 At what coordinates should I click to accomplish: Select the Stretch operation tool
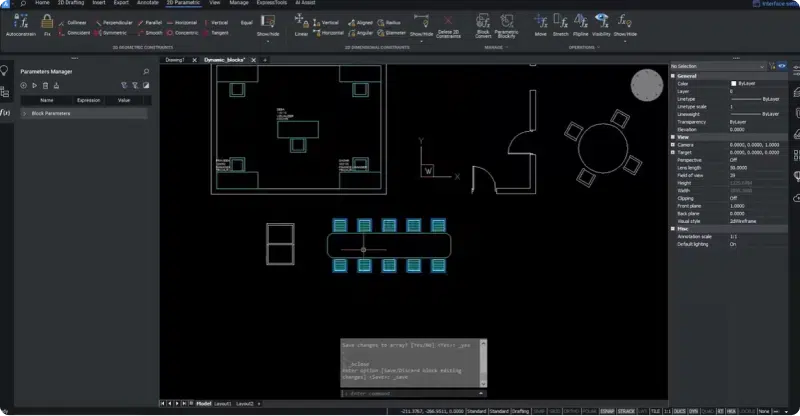(559, 24)
